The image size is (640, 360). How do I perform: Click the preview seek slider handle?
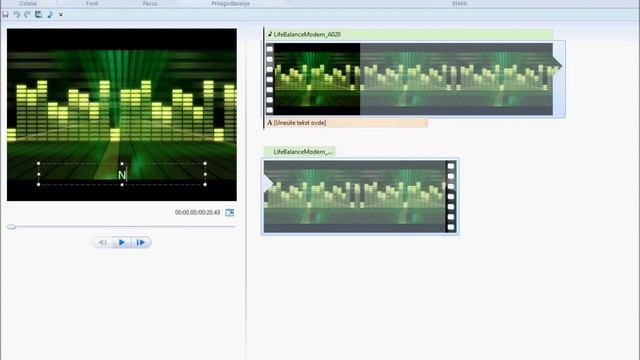click(11, 227)
